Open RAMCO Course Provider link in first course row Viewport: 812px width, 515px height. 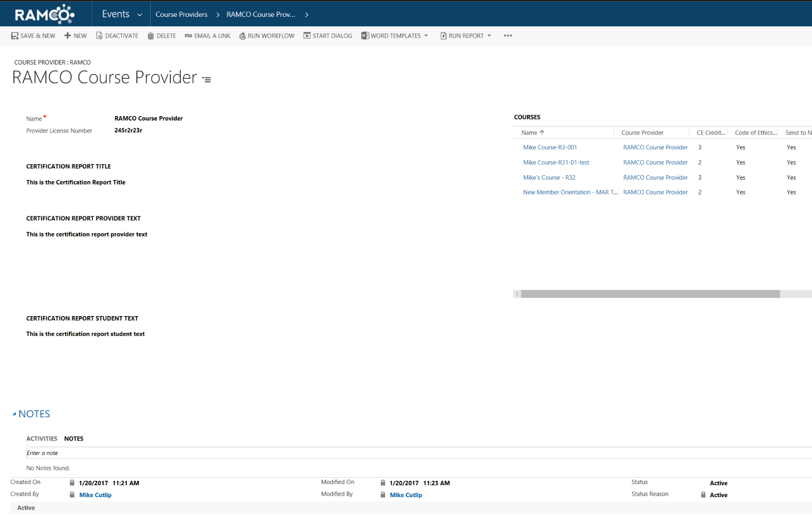[x=655, y=147]
